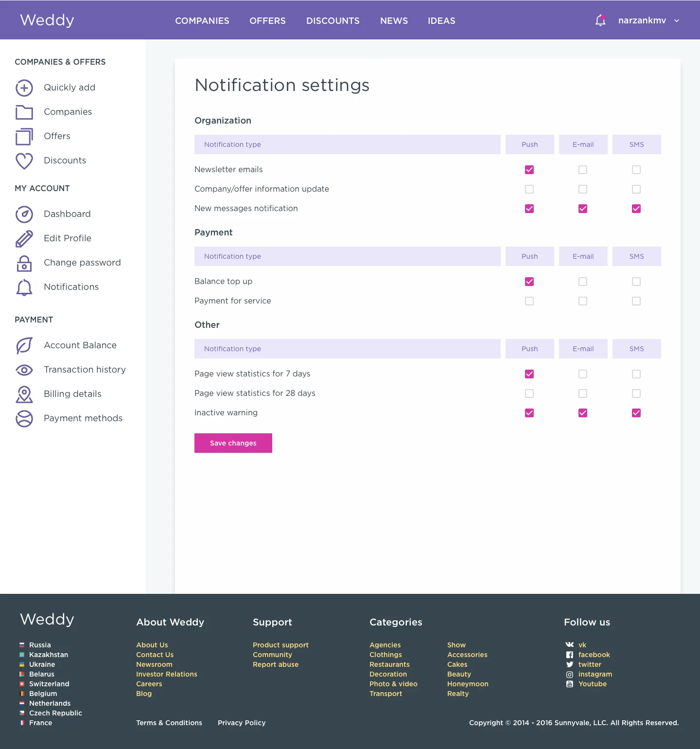Viewport: 700px width, 749px height.
Task: Disable SMS for Inactive warning
Action: (636, 413)
